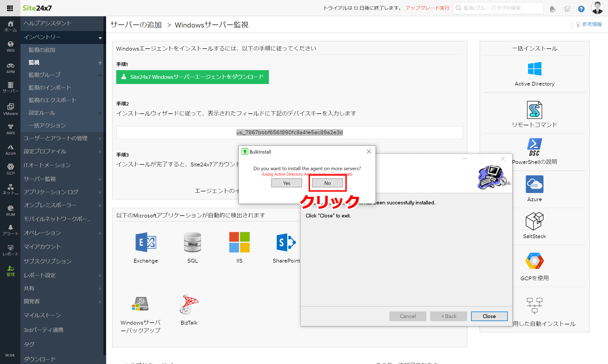Expand the 設定ルール plus sign
608x364 pixels.
pos(100,113)
